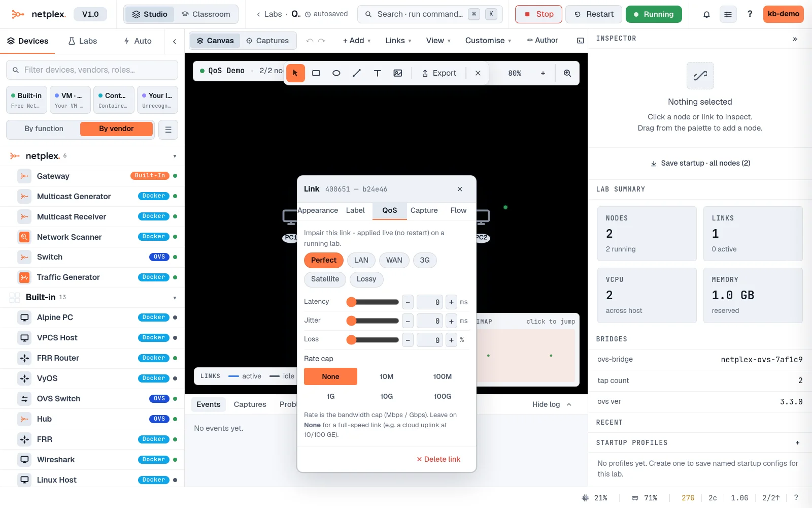Click Save startup all nodes
The height and width of the screenshot is (508, 812).
point(700,163)
